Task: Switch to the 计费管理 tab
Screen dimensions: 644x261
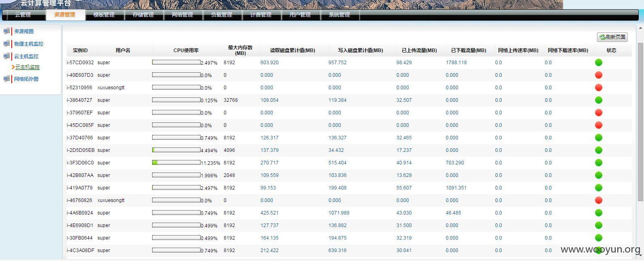Action: (261, 15)
